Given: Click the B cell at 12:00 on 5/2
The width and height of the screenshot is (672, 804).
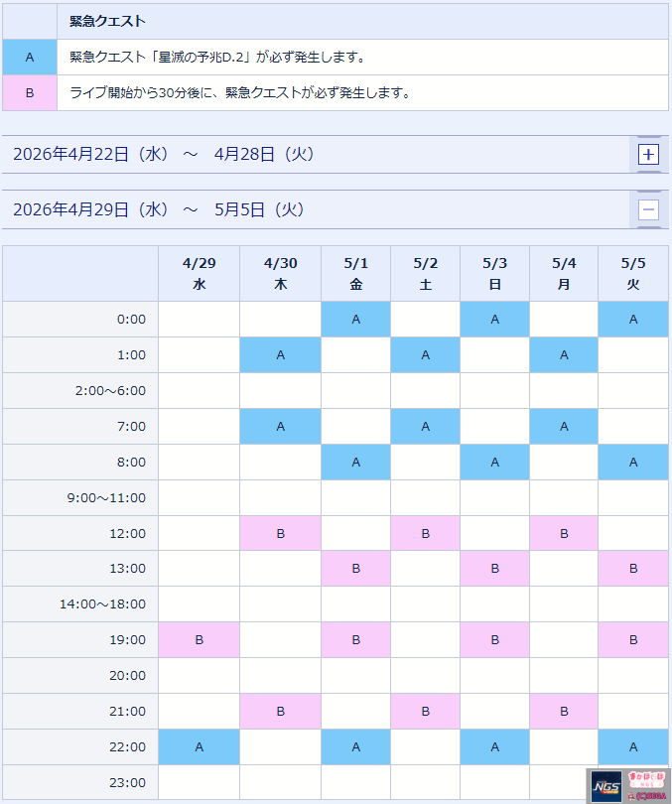Looking at the screenshot, I should (425, 533).
